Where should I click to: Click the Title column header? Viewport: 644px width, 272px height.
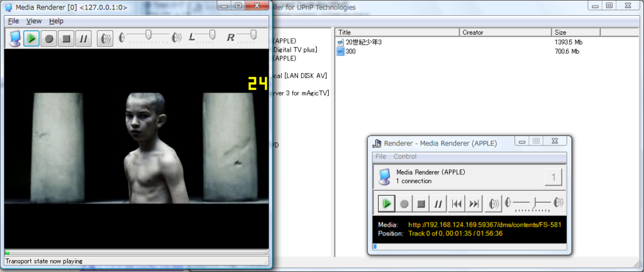(396, 32)
